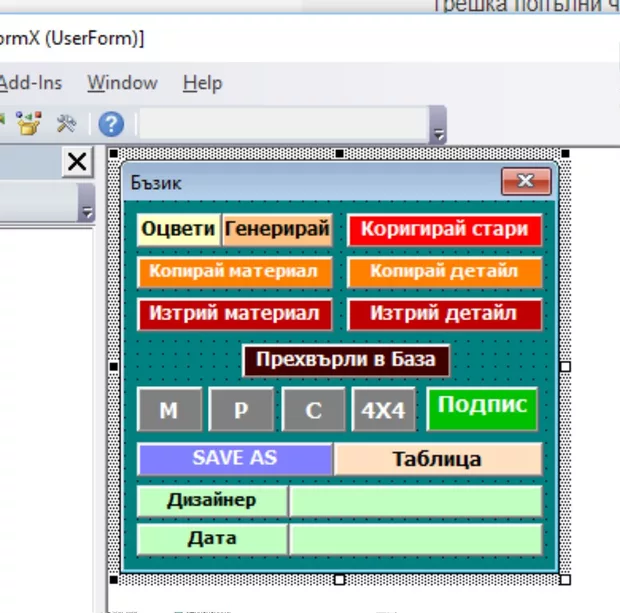Click the Копирай детайл button
The image size is (620, 613).
tap(445, 272)
